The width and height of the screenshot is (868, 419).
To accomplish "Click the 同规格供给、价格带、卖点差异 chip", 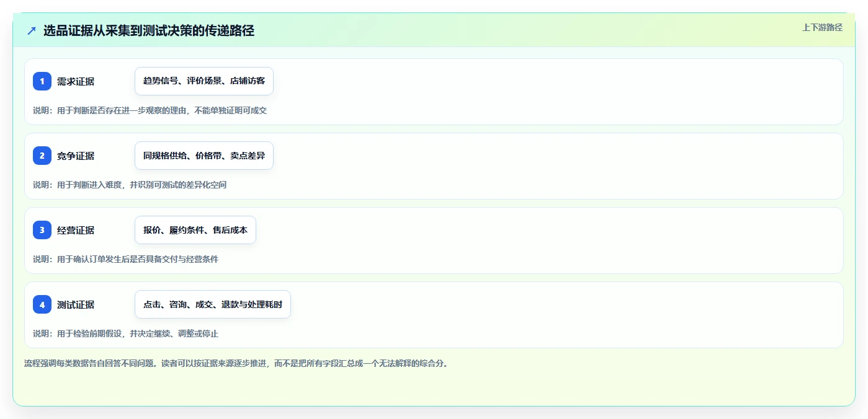I will [204, 156].
